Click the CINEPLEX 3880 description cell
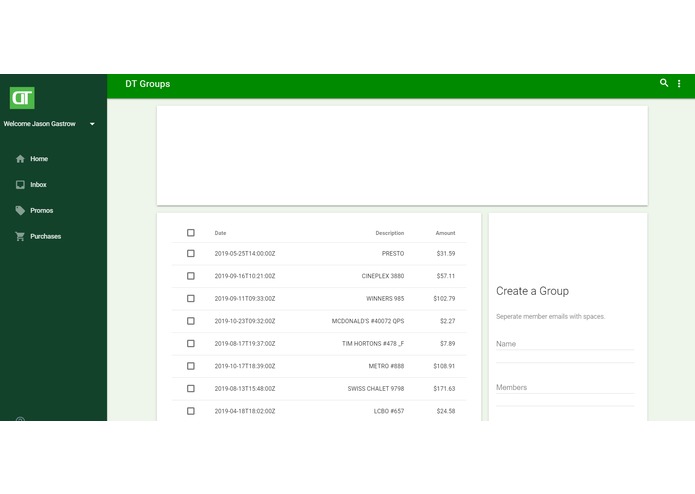 point(383,276)
